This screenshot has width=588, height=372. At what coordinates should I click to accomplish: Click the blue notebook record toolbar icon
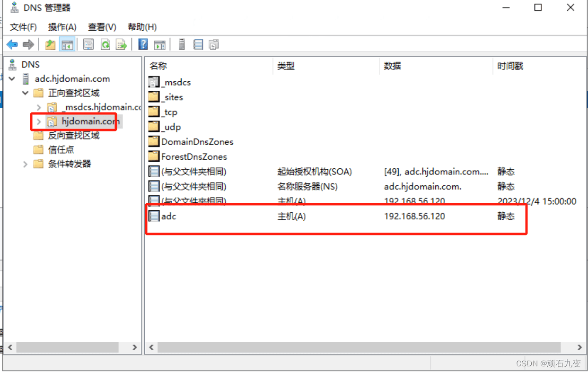click(x=198, y=45)
